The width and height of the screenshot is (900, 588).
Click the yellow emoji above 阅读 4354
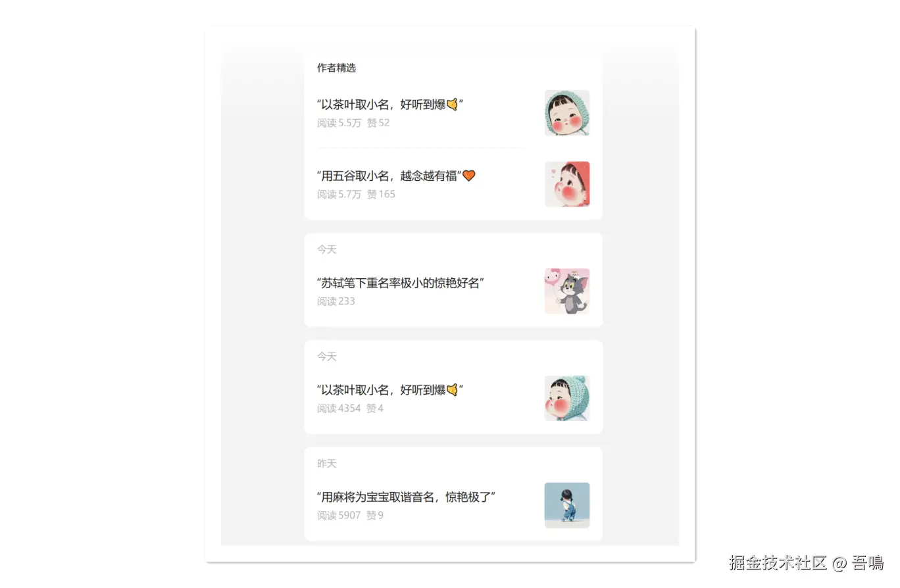click(x=452, y=390)
